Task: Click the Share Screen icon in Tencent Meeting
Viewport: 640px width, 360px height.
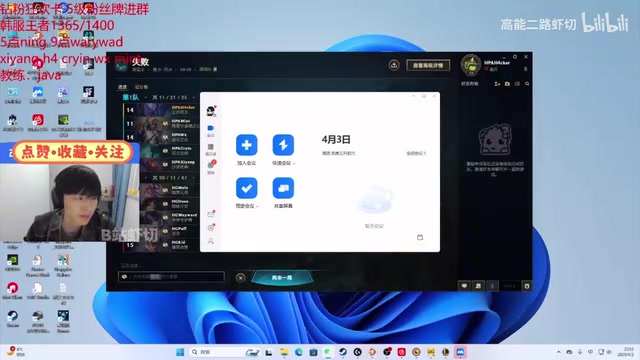Action: coord(283,188)
